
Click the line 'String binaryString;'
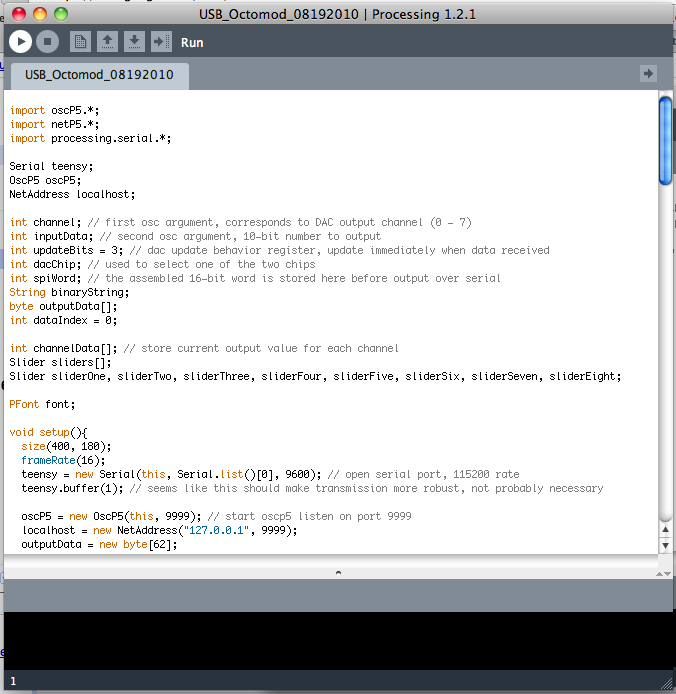click(70, 293)
